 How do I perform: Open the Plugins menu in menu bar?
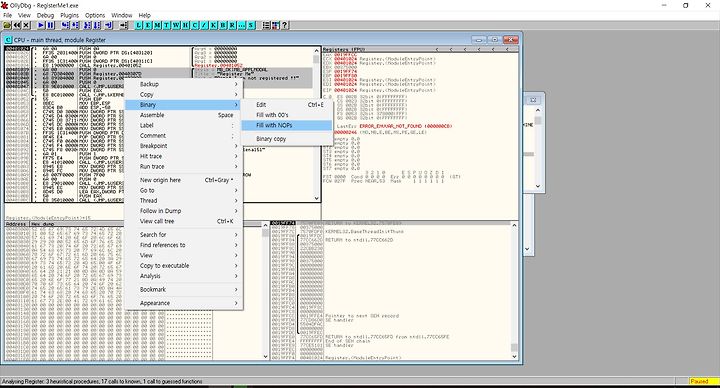pos(69,15)
